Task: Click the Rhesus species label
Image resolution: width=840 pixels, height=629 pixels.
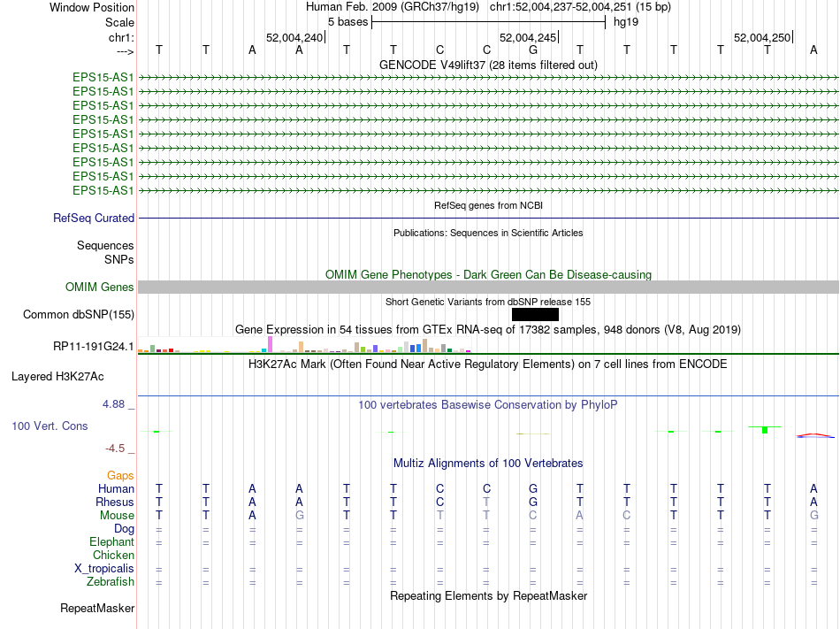Action: click(x=115, y=502)
